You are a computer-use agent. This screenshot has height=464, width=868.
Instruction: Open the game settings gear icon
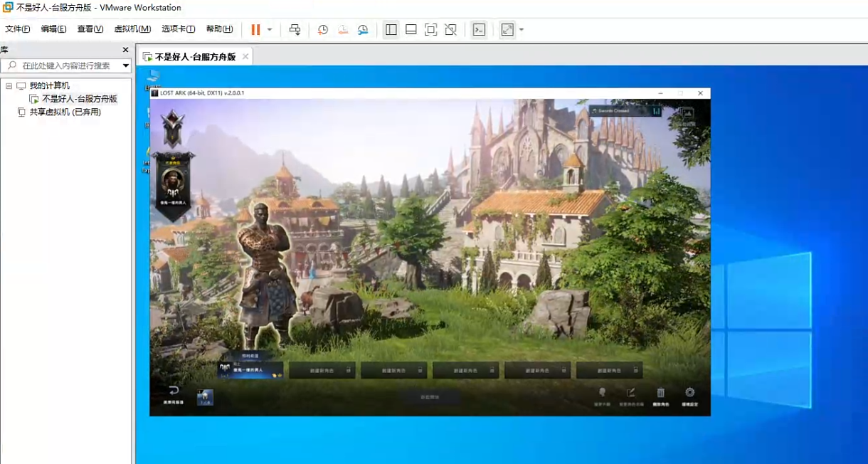tap(689, 393)
